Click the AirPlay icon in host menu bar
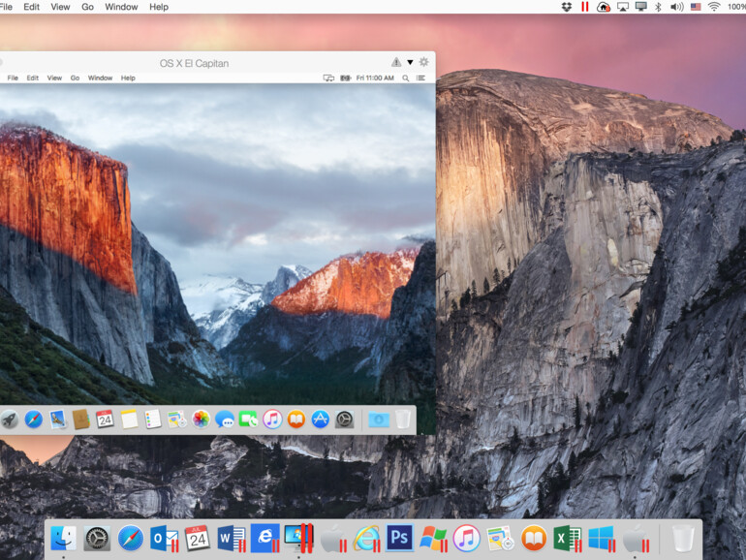The image size is (746, 560). coord(623,7)
